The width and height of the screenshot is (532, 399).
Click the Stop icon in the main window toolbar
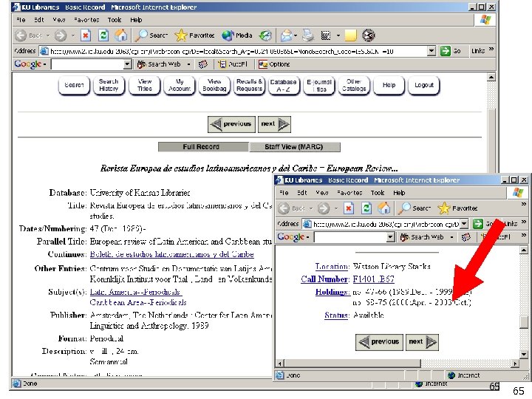(86, 35)
